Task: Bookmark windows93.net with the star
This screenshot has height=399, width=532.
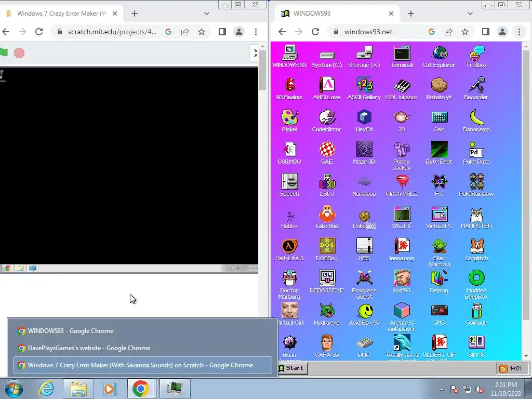Action: pyautogui.click(x=465, y=32)
